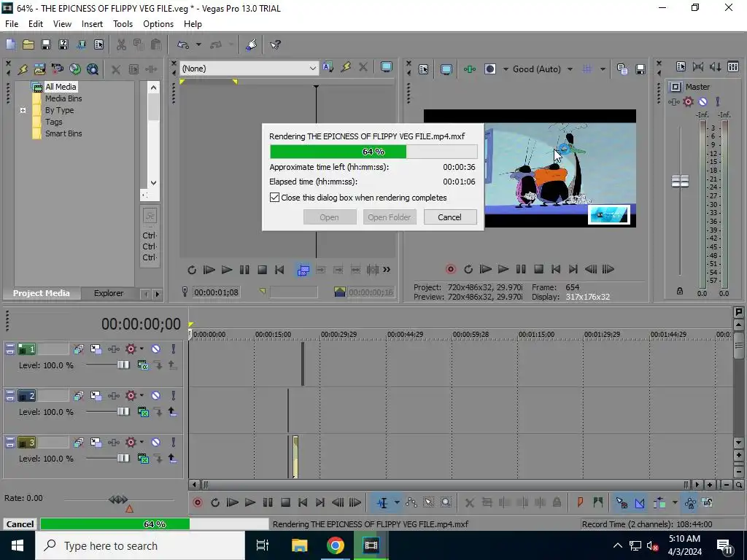Show more trimmer buttons via chevron

pos(387,270)
